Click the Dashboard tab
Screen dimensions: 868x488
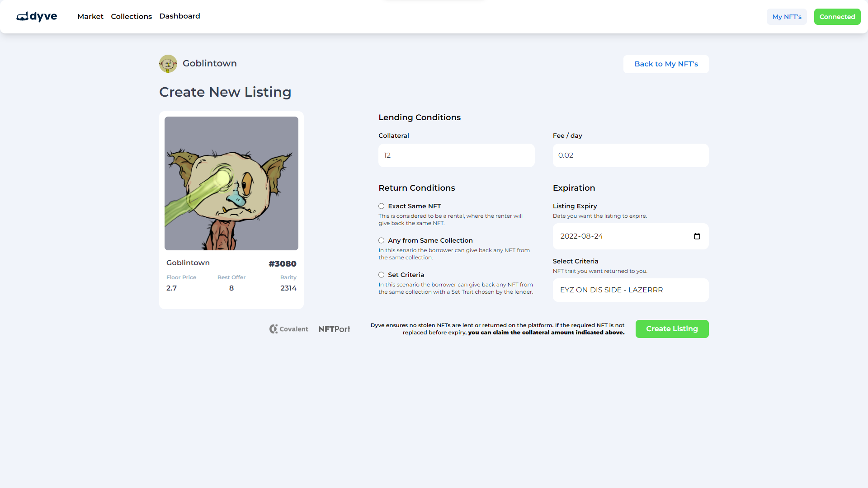pyautogui.click(x=179, y=16)
